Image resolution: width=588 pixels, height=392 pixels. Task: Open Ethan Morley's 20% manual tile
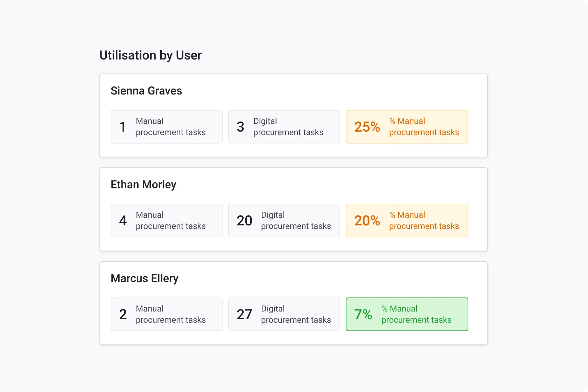[407, 220]
